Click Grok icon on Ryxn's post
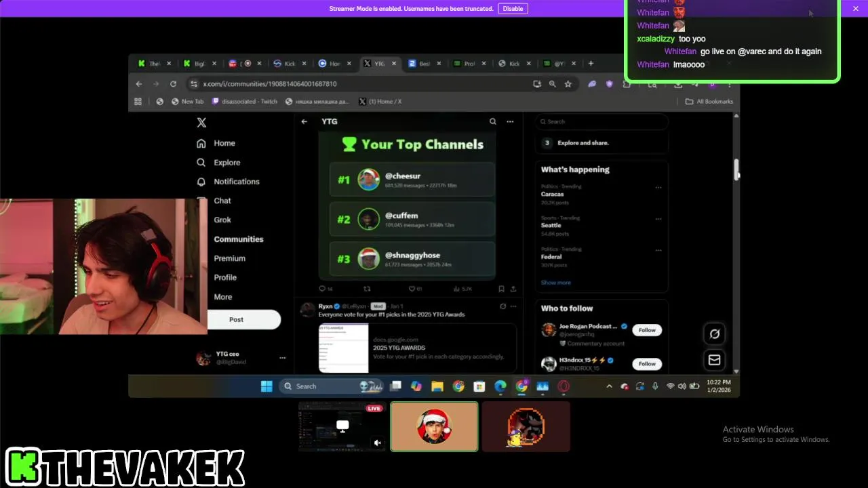The height and width of the screenshot is (488, 868). point(502,306)
